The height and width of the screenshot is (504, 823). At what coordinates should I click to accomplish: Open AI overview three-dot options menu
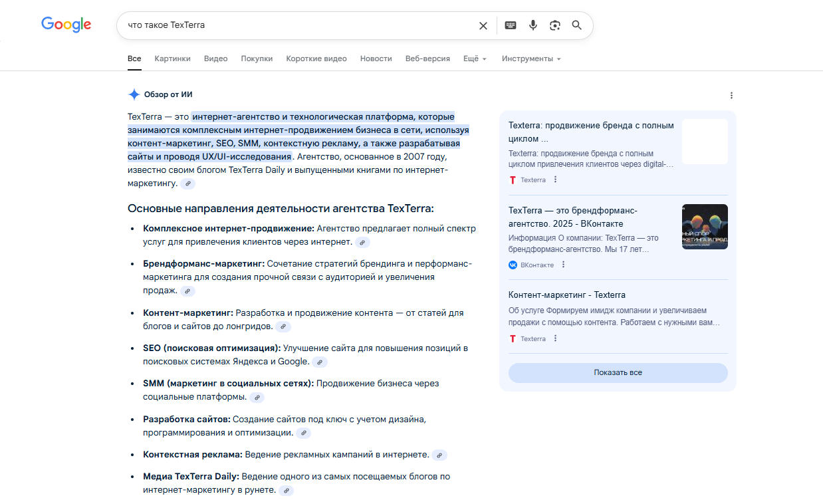point(731,95)
